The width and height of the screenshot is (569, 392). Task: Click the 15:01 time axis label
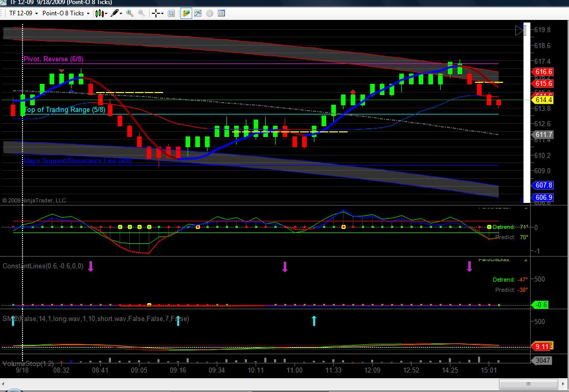pyautogui.click(x=488, y=370)
